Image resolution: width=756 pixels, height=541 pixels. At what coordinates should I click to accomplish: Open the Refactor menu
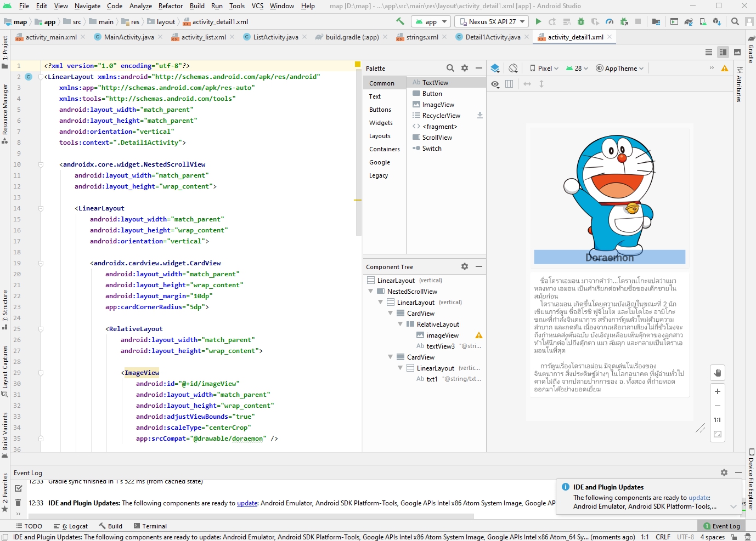[x=171, y=6]
